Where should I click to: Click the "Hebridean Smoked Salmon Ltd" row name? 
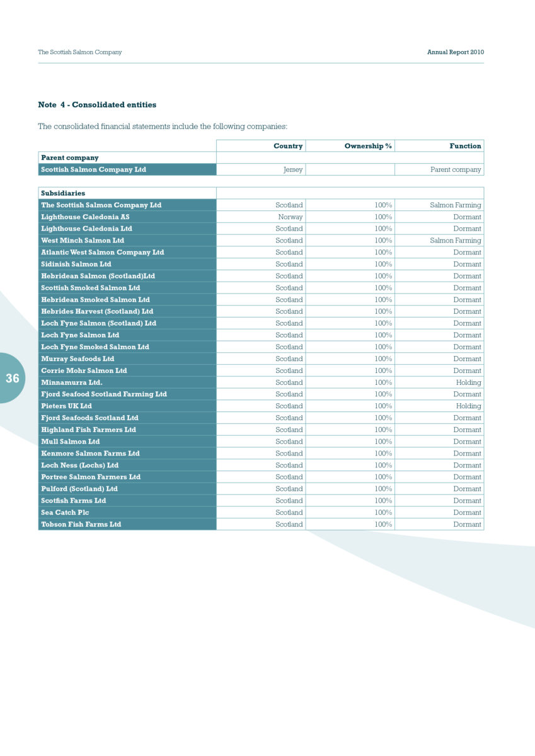click(95, 300)
